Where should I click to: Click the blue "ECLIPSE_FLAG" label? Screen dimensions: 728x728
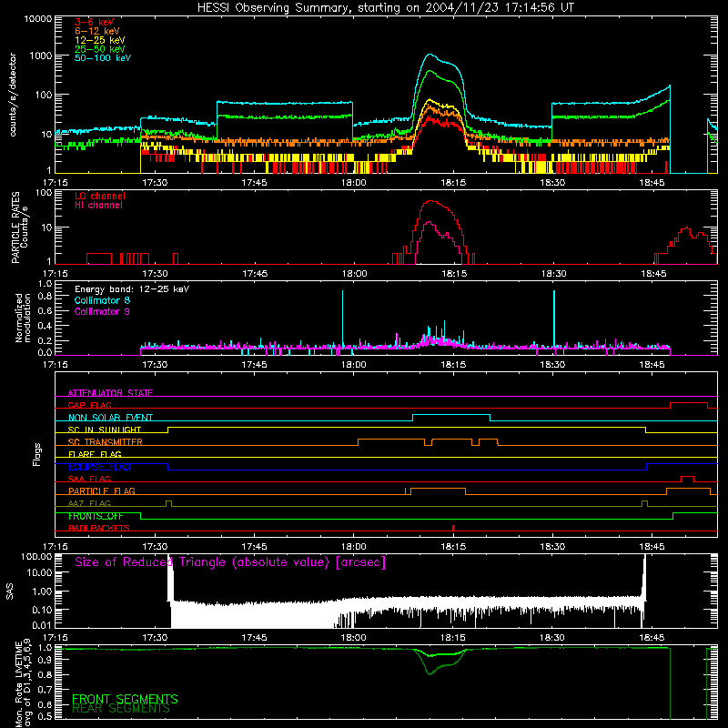click(99, 467)
